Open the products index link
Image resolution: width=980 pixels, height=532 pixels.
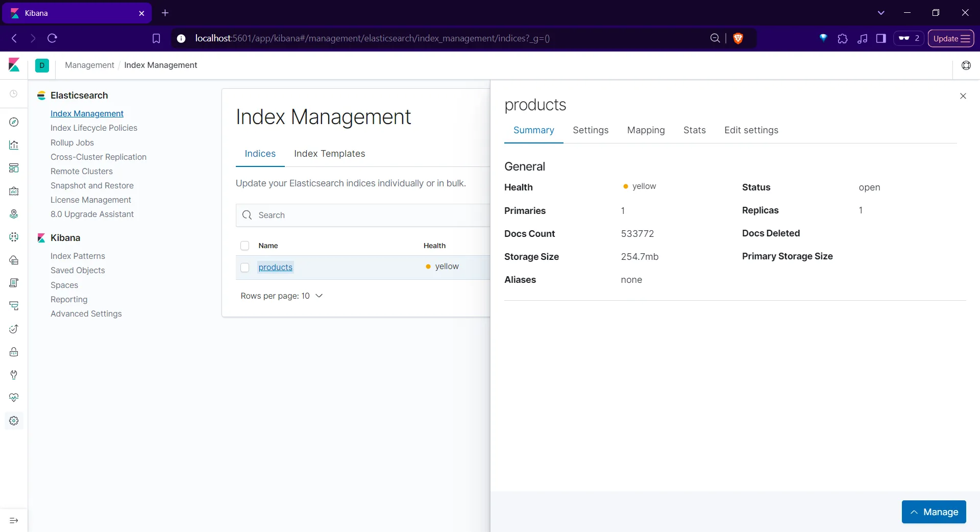tap(275, 267)
